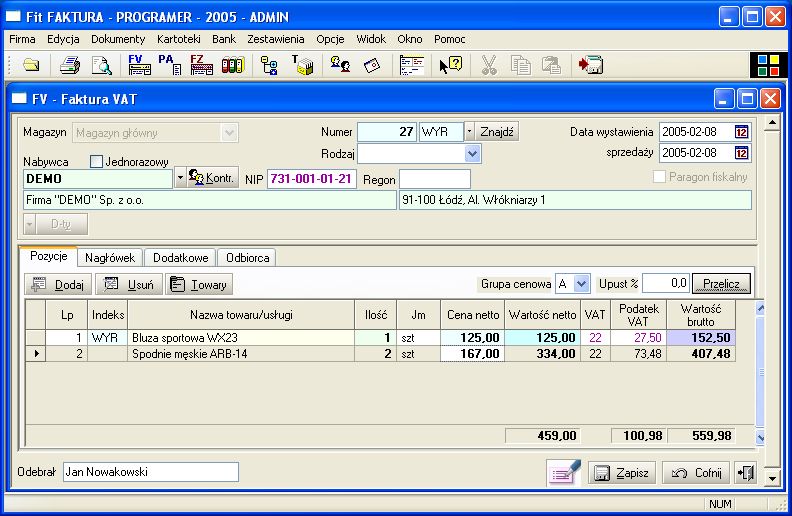Switch to the Dodatkowe tab
The width and height of the screenshot is (792, 516).
coord(180,257)
